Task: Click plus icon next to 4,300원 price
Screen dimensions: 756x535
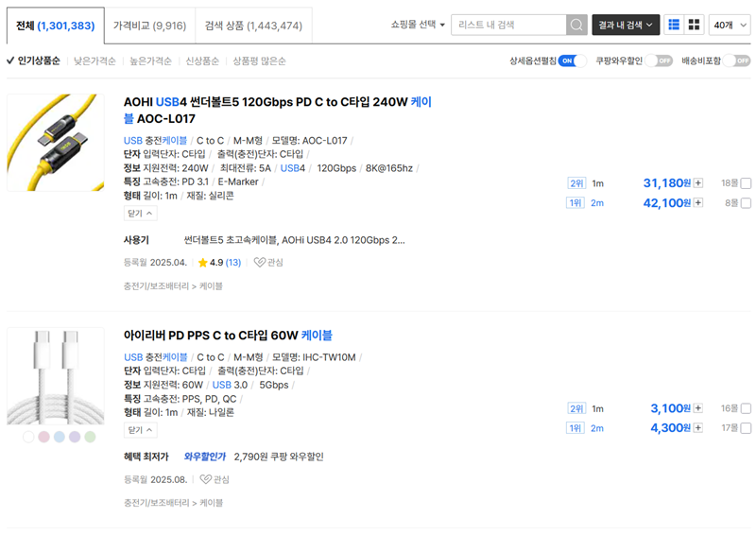Action: click(698, 428)
